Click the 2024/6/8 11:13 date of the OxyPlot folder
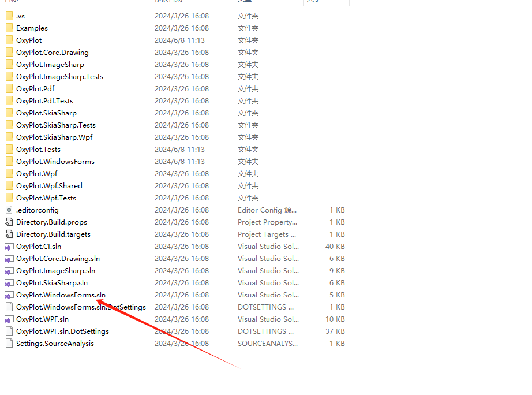 tap(180, 40)
